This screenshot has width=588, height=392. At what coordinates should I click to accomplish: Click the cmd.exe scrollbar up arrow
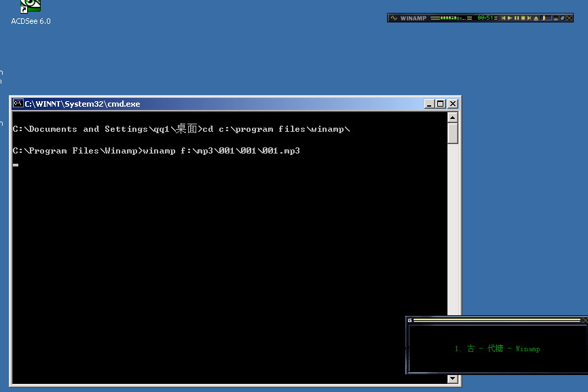(x=453, y=118)
